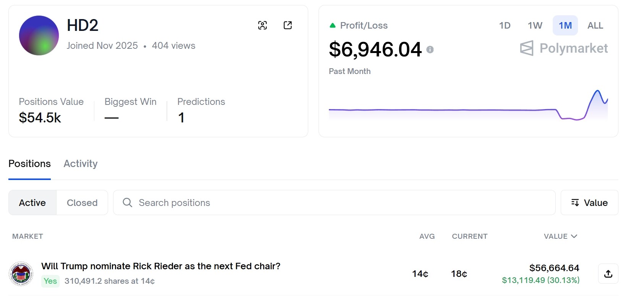
Task: Select the 1D timeframe
Action: point(505,26)
